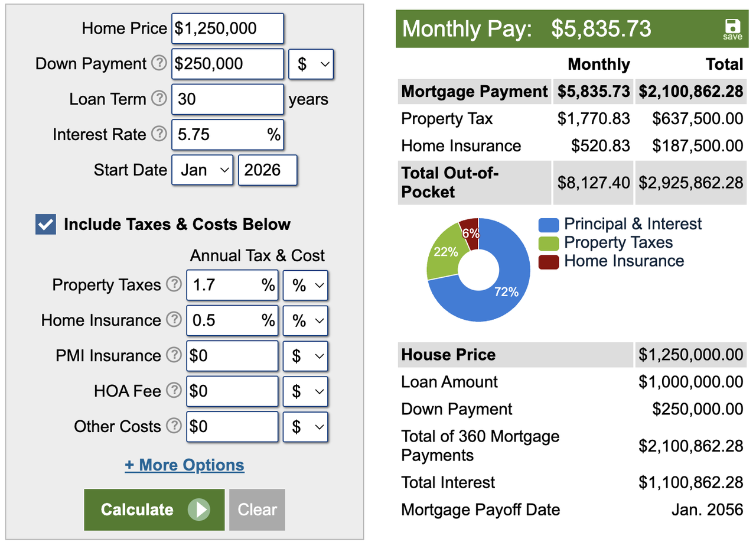The width and height of the screenshot is (756, 545).
Task: Click the Down Payment amount field
Action: [x=227, y=64]
